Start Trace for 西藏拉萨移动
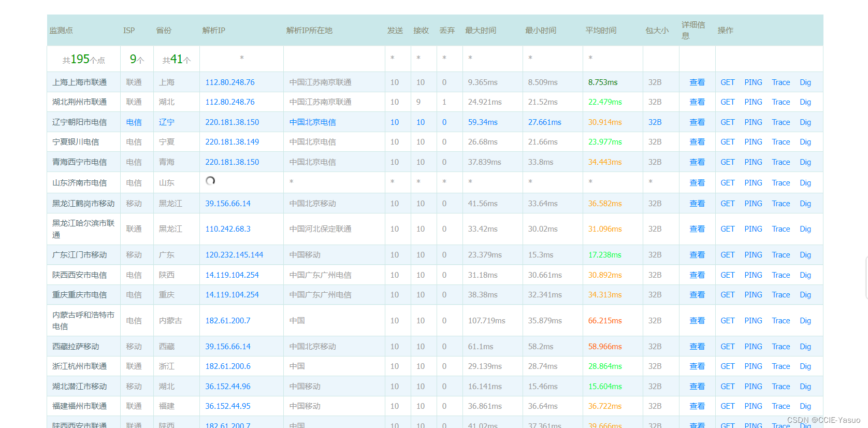The width and height of the screenshot is (868, 428). (x=781, y=347)
